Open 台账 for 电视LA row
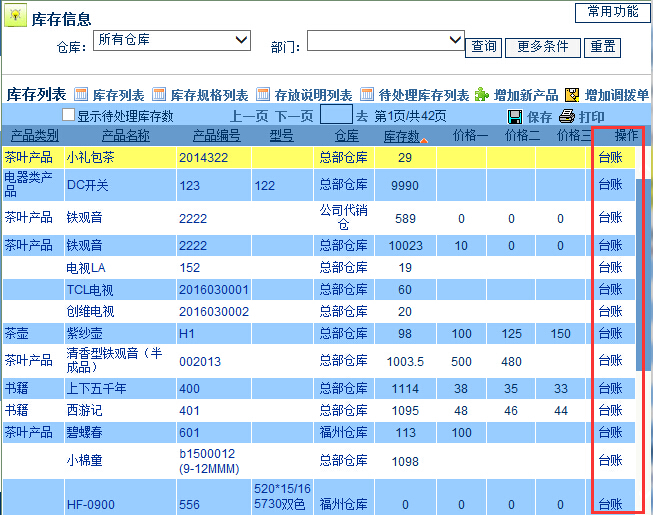The width and height of the screenshot is (653, 515). point(610,267)
